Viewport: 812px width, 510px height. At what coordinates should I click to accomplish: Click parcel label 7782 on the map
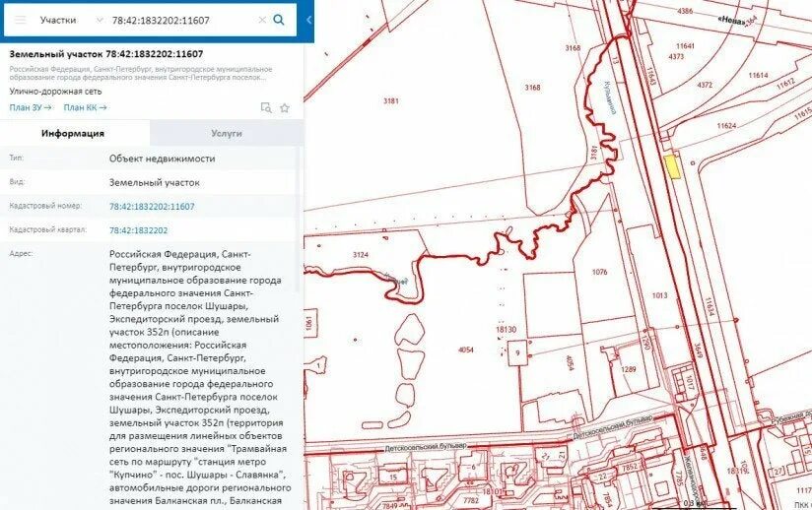[471, 500]
